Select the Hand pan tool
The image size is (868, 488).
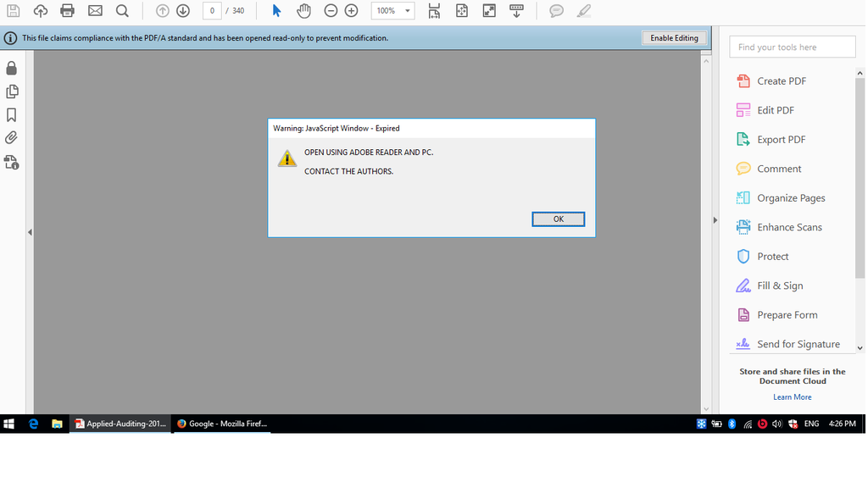(x=303, y=11)
